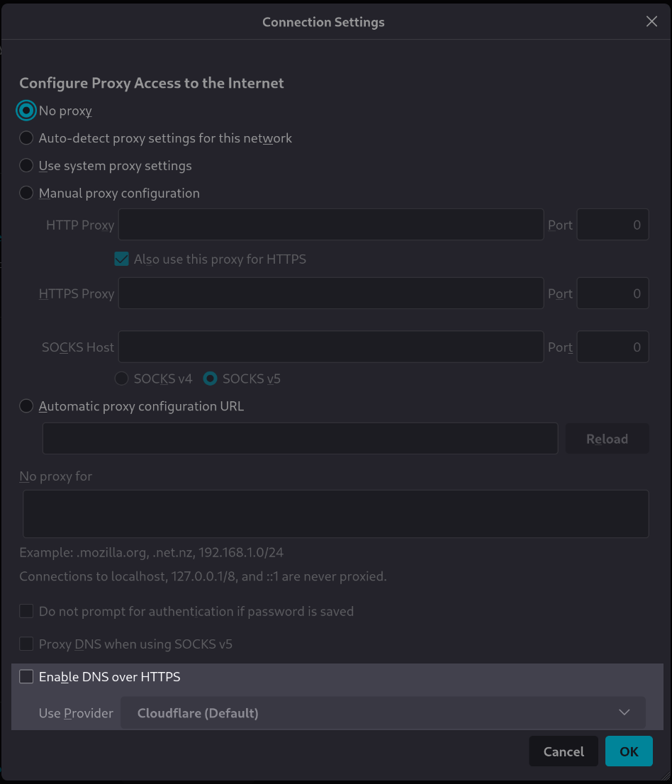Click inside the HTTP Proxy field
This screenshot has height=784, width=672.
[330, 224]
